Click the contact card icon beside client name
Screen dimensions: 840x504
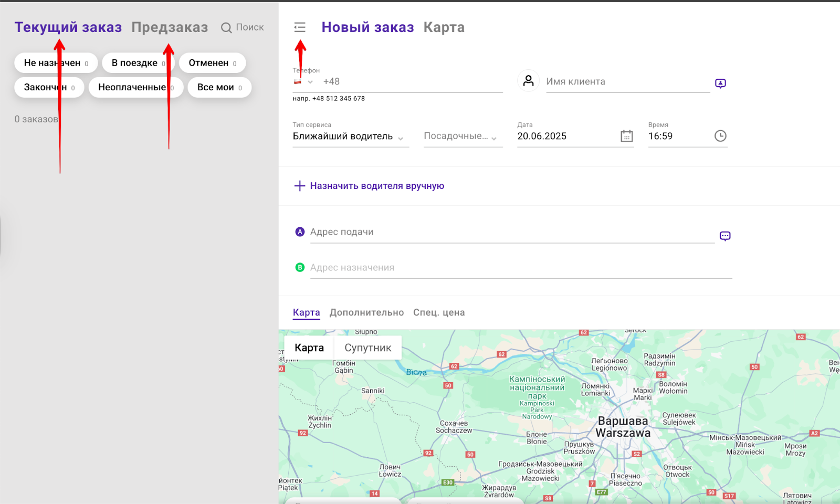[720, 83]
